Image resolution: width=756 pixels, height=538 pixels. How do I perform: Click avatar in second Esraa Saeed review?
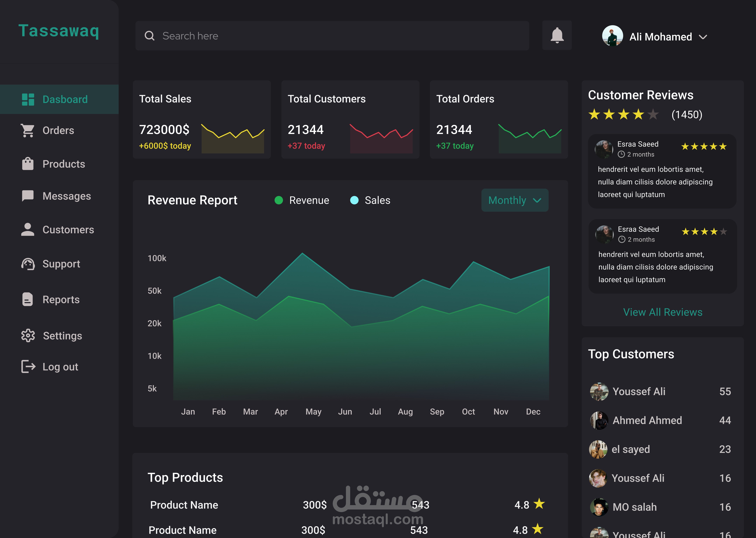click(x=605, y=234)
